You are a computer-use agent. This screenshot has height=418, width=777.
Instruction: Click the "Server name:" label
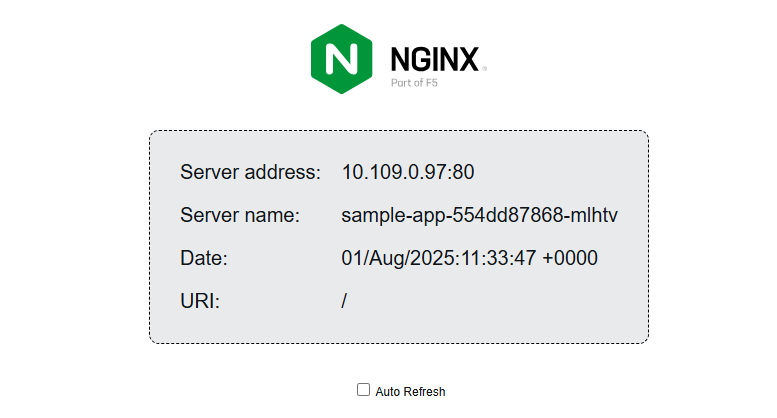coord(240,215)
